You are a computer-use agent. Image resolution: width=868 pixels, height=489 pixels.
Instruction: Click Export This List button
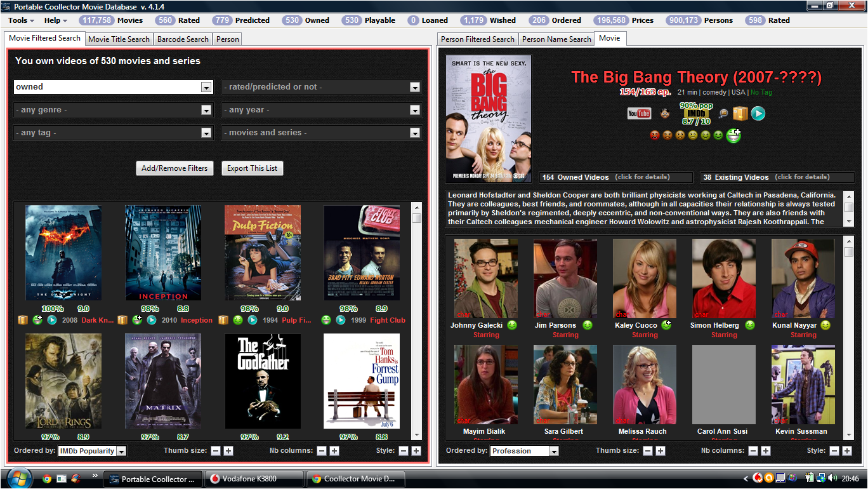(x=253, y=168)
